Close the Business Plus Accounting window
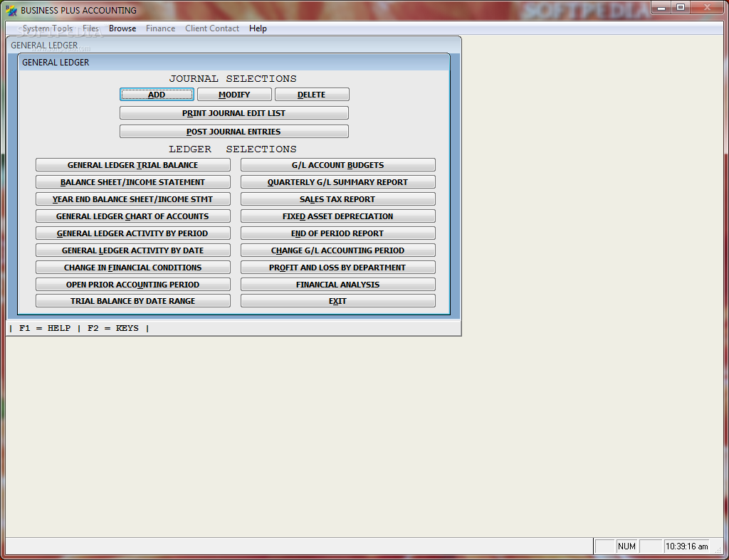The image size is (729, 560). coord(707,8)
